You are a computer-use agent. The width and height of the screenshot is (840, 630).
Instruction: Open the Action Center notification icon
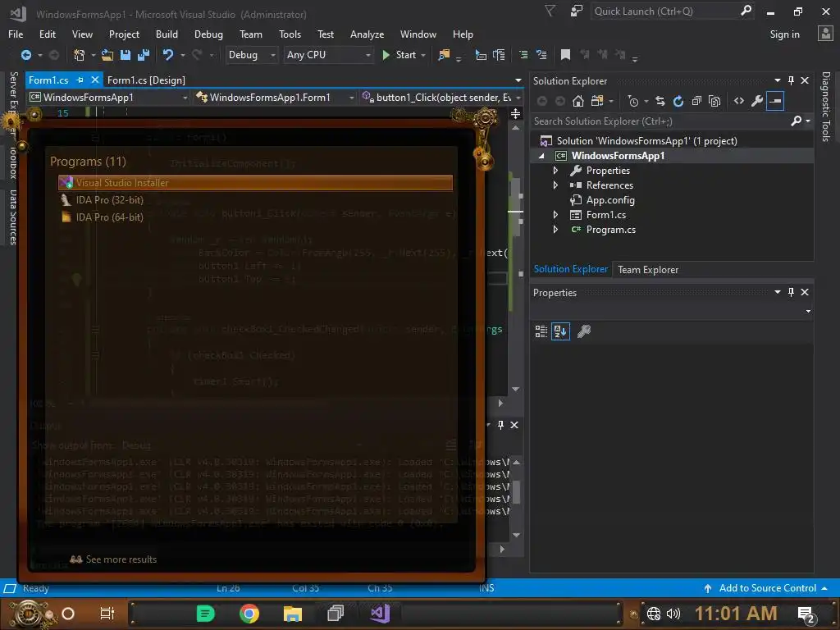click(x=807, y=614)
